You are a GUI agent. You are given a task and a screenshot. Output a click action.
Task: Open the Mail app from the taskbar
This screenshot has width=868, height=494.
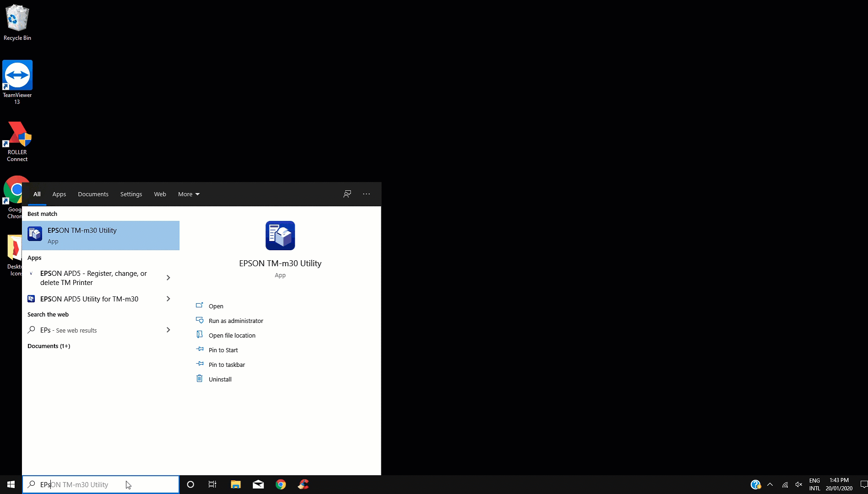[x=258, y=484]
